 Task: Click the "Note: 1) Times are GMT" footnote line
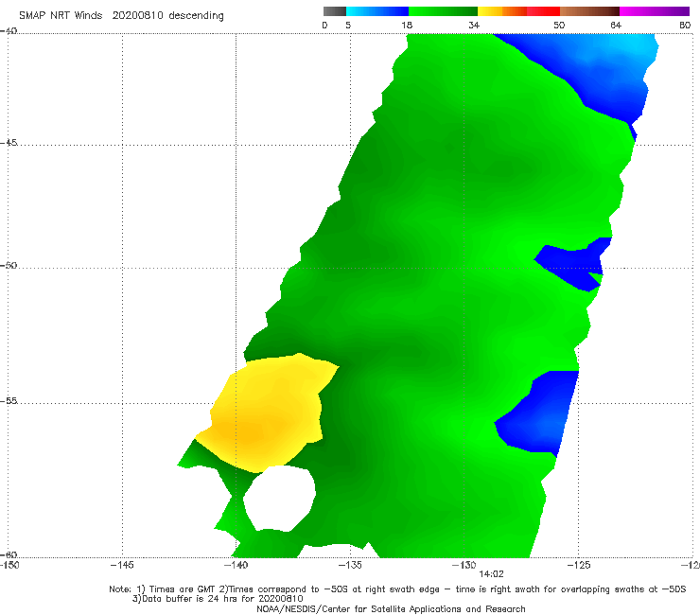(397, 589)
